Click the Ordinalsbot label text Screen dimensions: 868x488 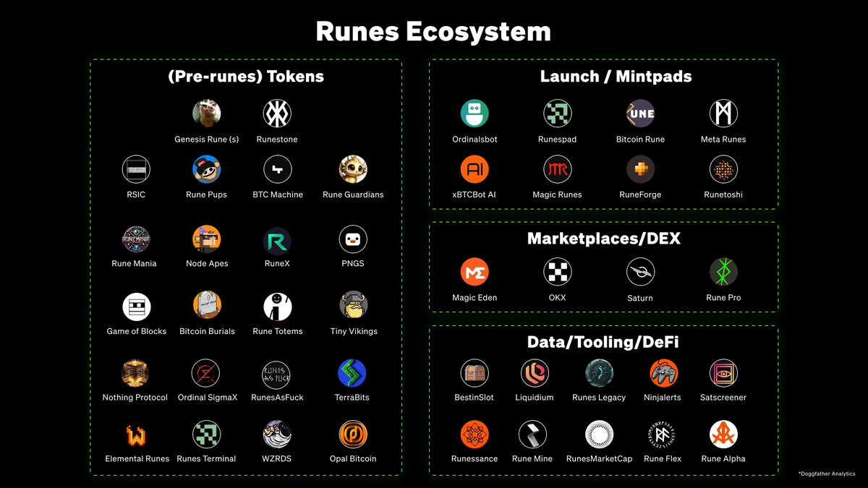tap(475, 140)
